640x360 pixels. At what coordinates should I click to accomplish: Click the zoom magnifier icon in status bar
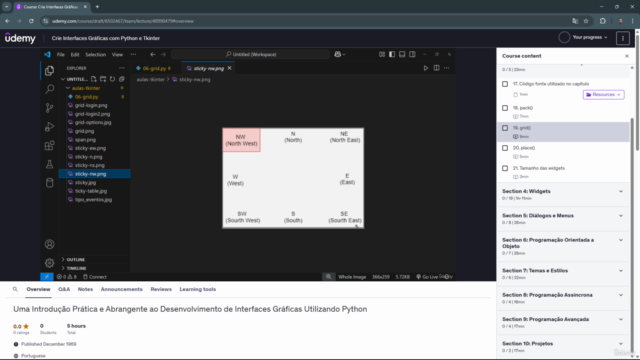(328, 277)
